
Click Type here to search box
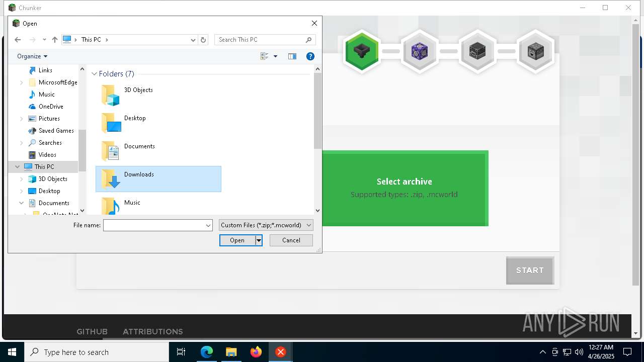point(97,352)
